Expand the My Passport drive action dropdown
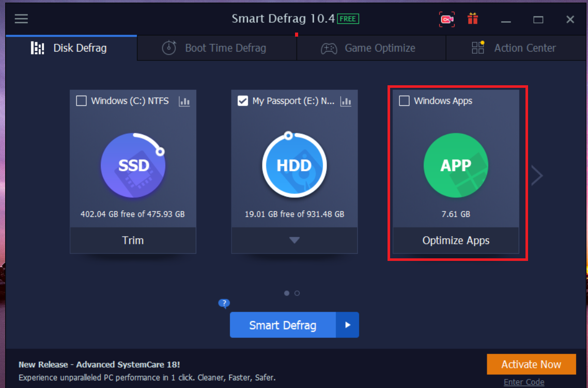Screen dimensions: 588x388 click(x=295, y=240)
